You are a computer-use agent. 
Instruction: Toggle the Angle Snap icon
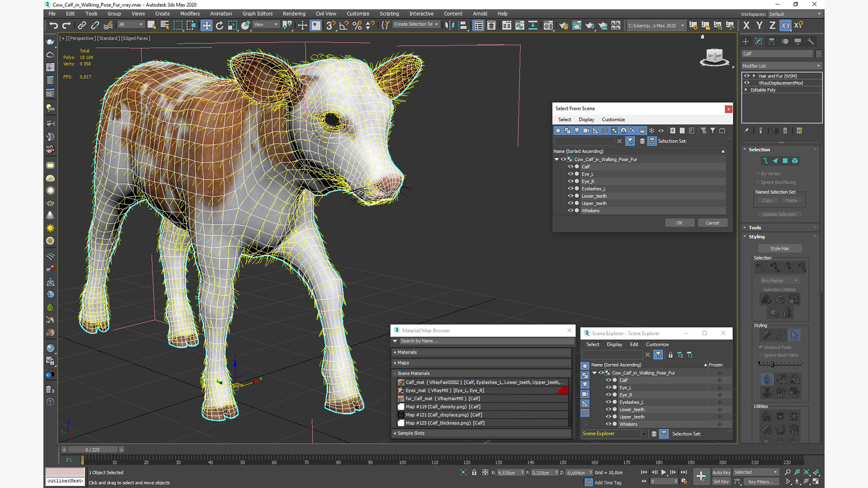point(344,25)
